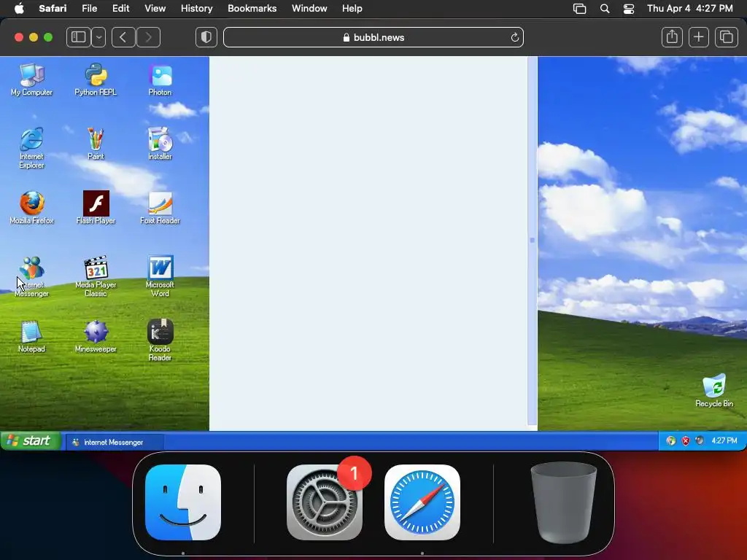
Task: Open the View menu
Action: [155, 9]
